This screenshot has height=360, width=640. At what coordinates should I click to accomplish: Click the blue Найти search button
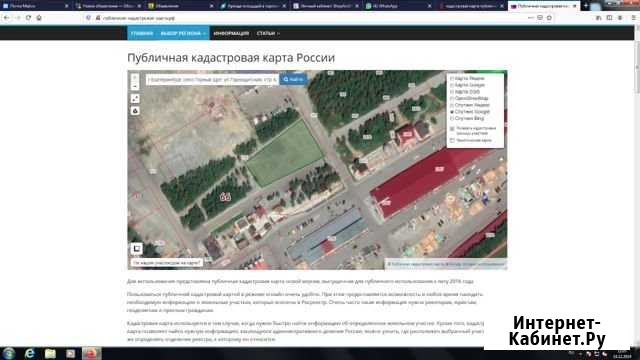click(x=293, y=79)
